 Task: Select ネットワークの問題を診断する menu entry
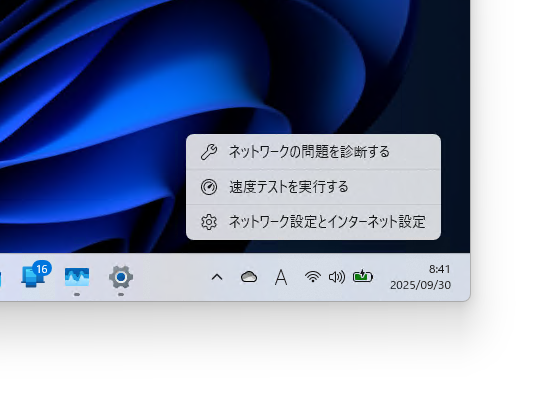click(x=313, y=152)
